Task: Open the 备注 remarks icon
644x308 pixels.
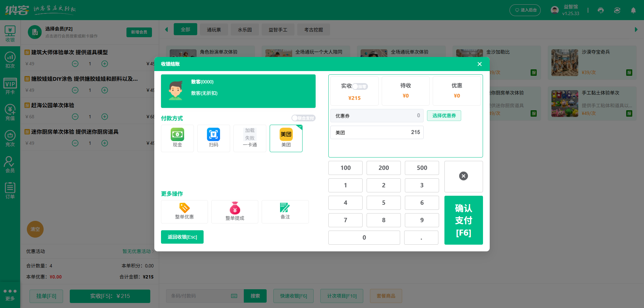Action: pyautogui.click(x=285, y=211)
